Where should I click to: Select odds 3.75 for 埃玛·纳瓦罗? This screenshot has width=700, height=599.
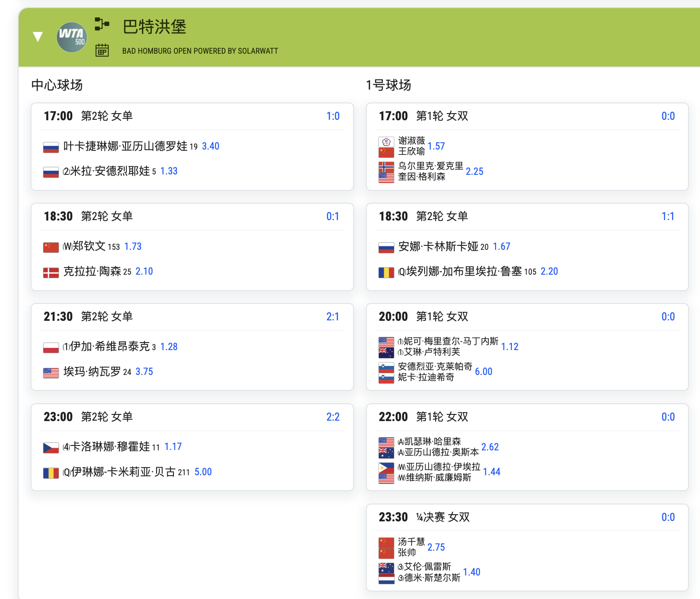(x=144, y=371)
